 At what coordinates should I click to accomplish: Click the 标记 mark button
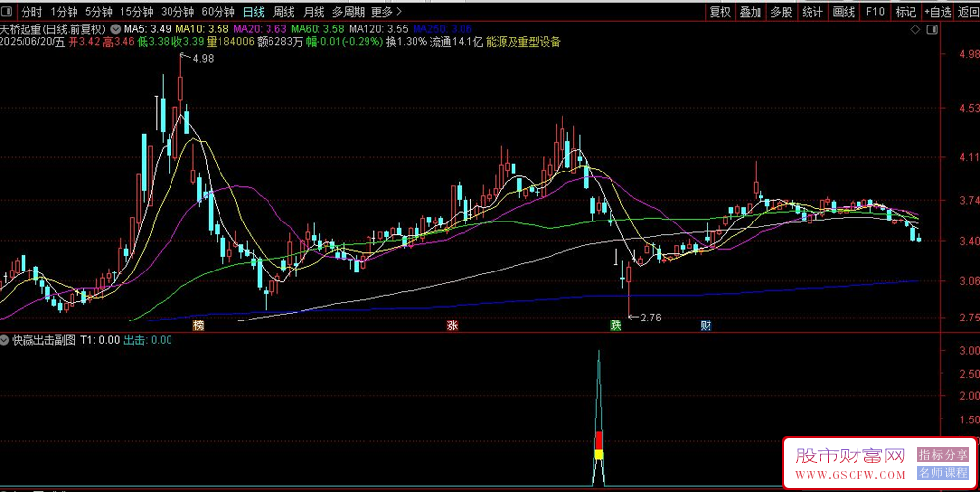pos(906,11)
